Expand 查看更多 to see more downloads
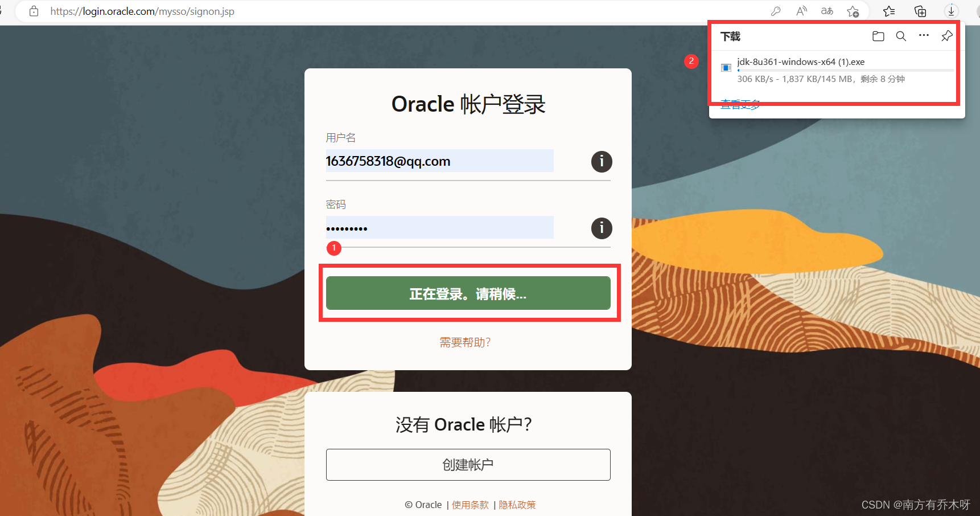This screenshot has width=980, height=516. (740, 104)
